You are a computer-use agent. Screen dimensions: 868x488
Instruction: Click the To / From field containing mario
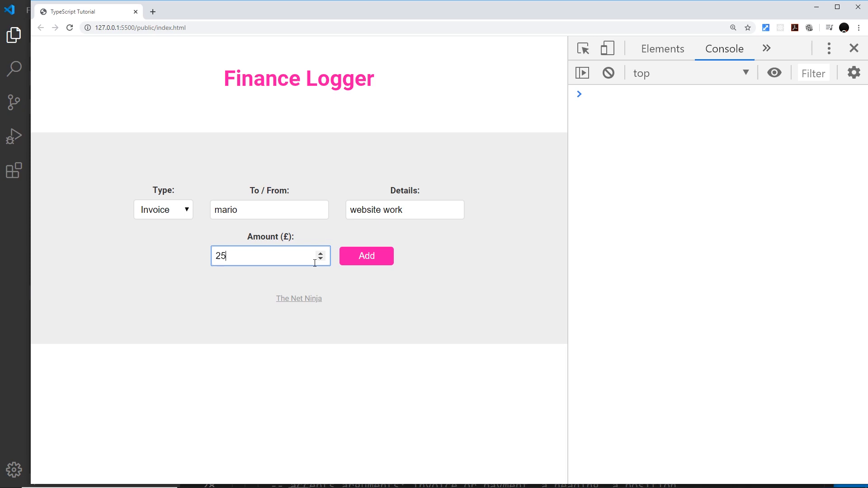269,210
